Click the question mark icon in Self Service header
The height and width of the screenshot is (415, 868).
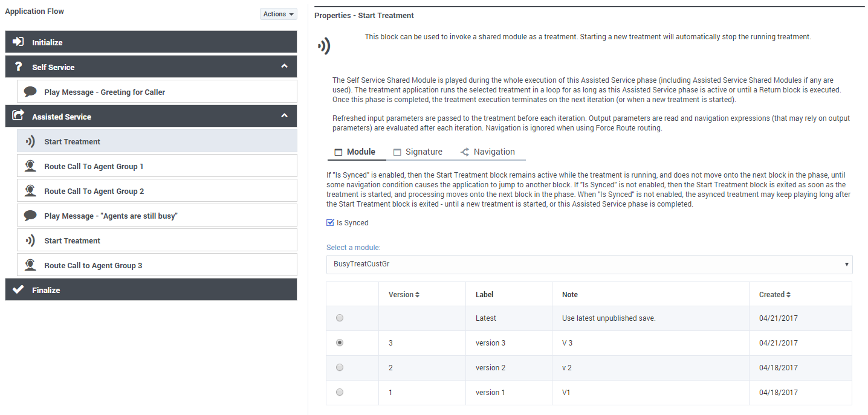[x=19, y=66]
